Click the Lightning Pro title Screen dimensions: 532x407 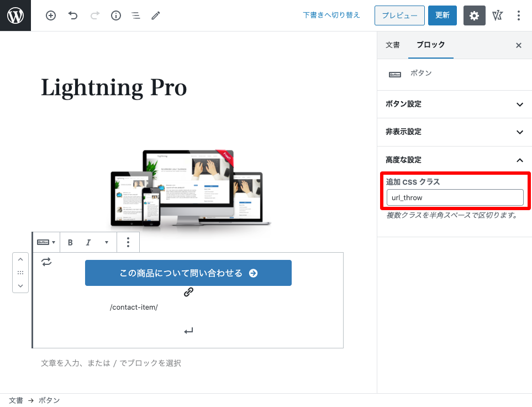[x=114, y=88]
